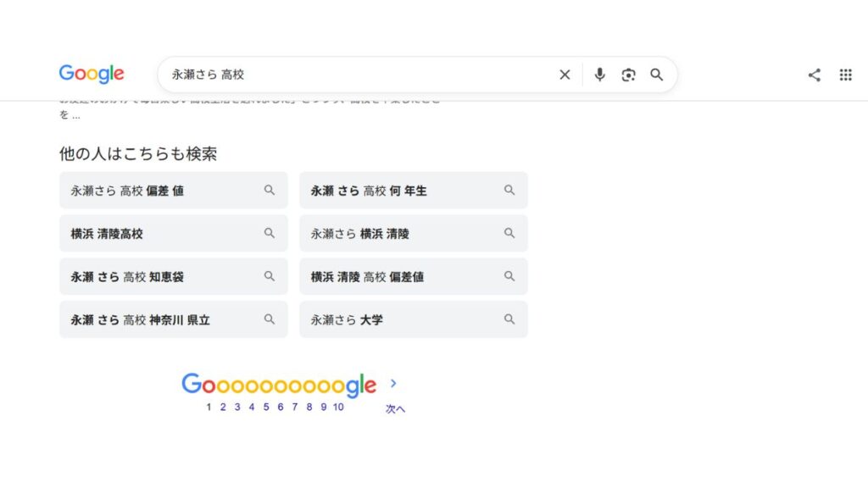
Task: Select related search 永瀬さら 大学
Action: [x=414, y=319]
